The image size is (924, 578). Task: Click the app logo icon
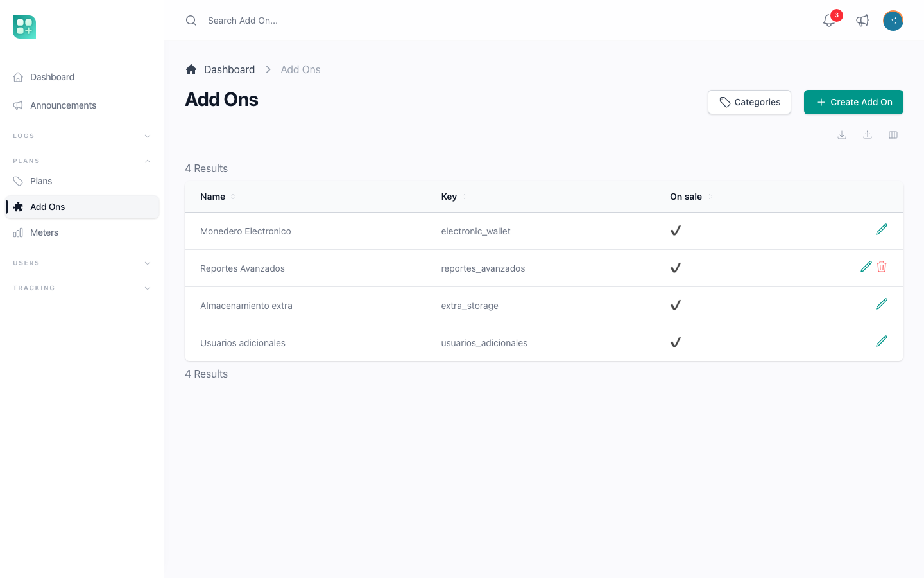coord(24,27)
